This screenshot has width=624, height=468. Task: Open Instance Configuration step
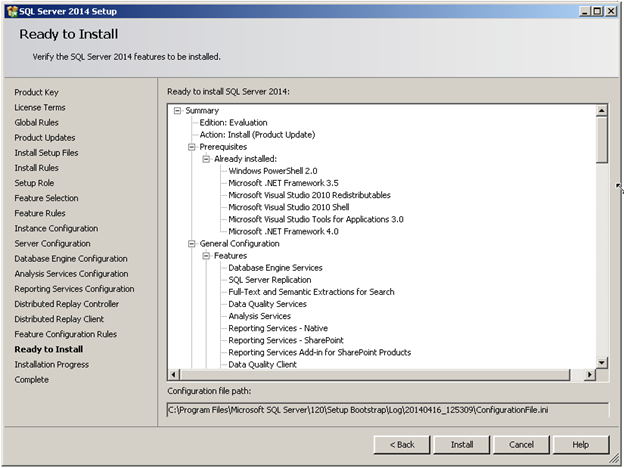[x=56, y=228]
